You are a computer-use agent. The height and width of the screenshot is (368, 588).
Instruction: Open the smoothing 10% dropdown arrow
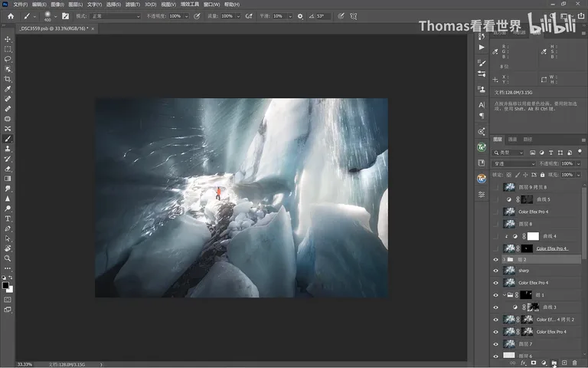click(290, 16)
